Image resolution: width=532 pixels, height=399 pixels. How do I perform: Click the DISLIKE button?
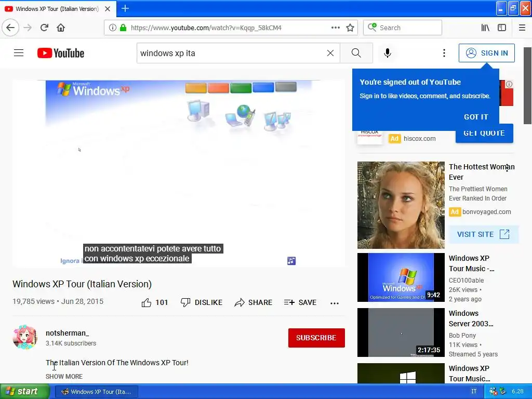pos(202,302)
